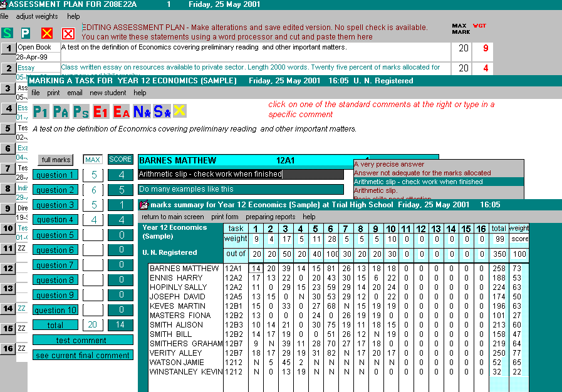Click the red EA icon
Viewport: 562px width, 392px height.
[122, 111]
